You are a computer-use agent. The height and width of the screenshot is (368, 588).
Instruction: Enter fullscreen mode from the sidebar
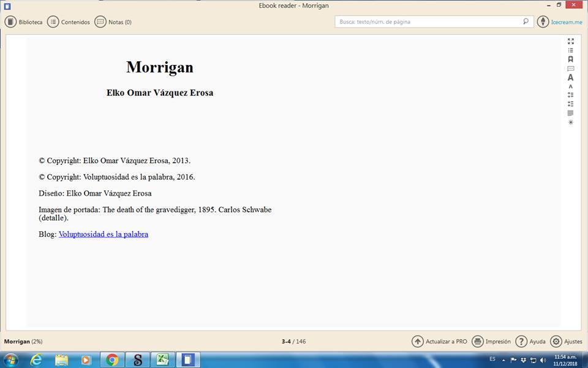point(570,41)
